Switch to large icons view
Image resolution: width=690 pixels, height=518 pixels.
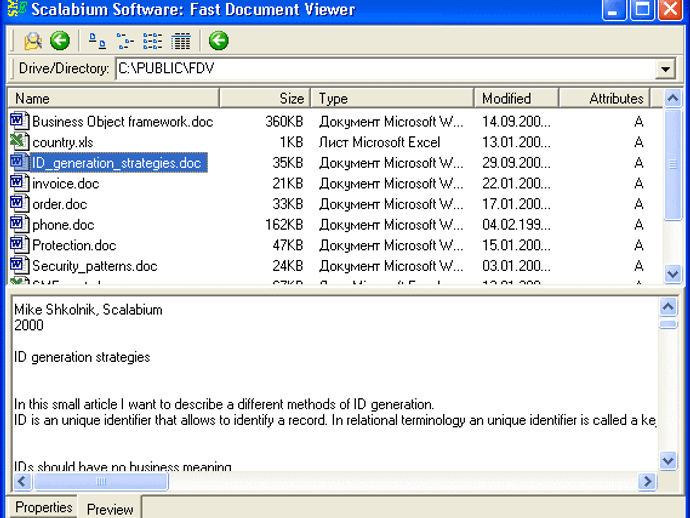pyautogui.click(x=97, y=41)
